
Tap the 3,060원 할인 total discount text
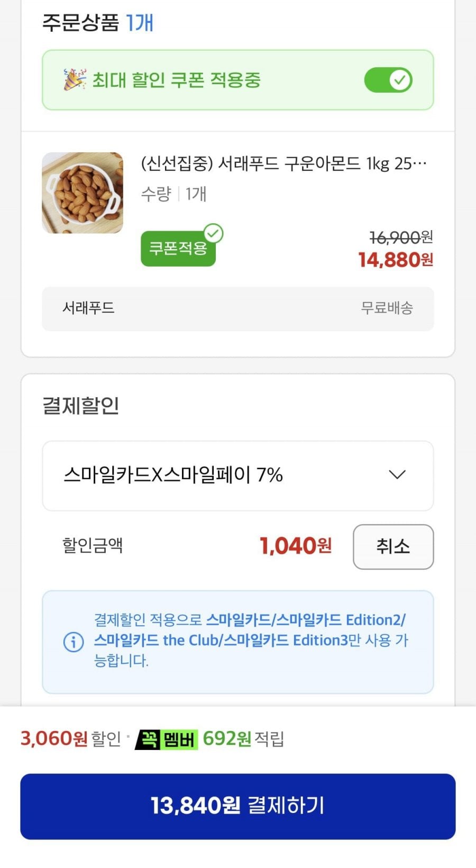click(x=71, y=738)
